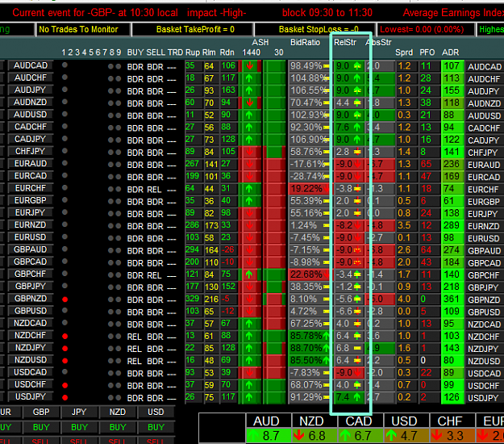Click the ASH 1440 up arrow in EURCHF row
This screenshot has width=504, height=444.
point(249,189)
